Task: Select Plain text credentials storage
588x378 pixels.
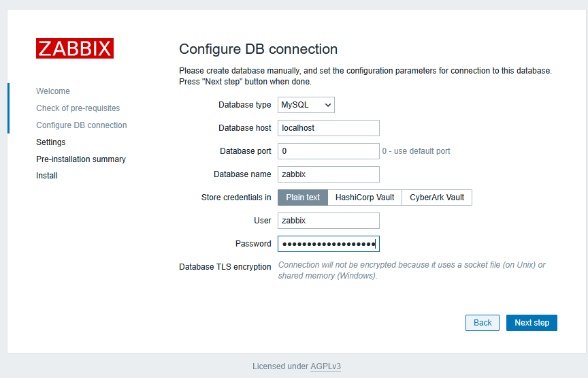Action: coord(303,198)
